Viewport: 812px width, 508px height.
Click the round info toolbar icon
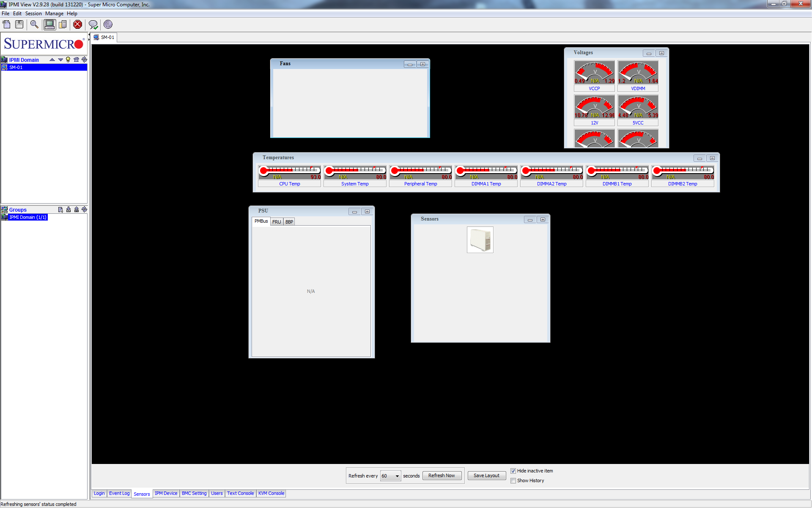pyautogui.click(x=108, y=25)
